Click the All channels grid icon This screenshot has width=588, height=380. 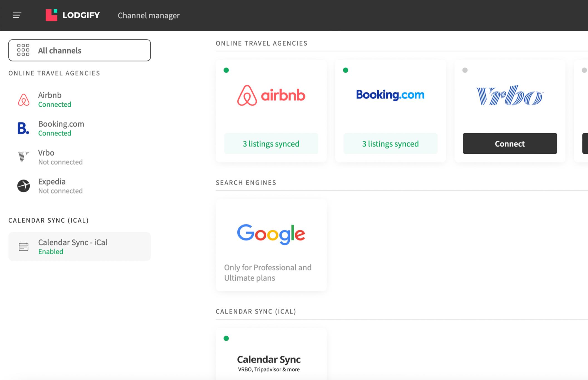click(23, 50)
